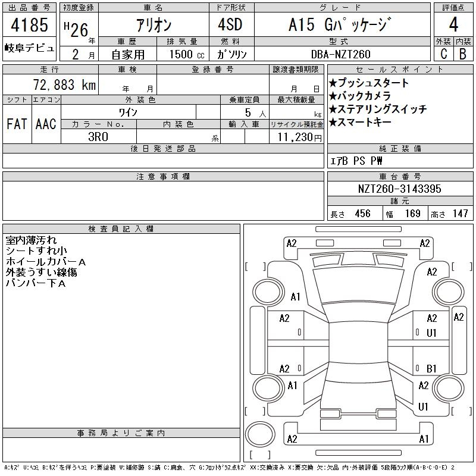Click interior grade B
Screen dimensions: 476x476
(463, 54)
